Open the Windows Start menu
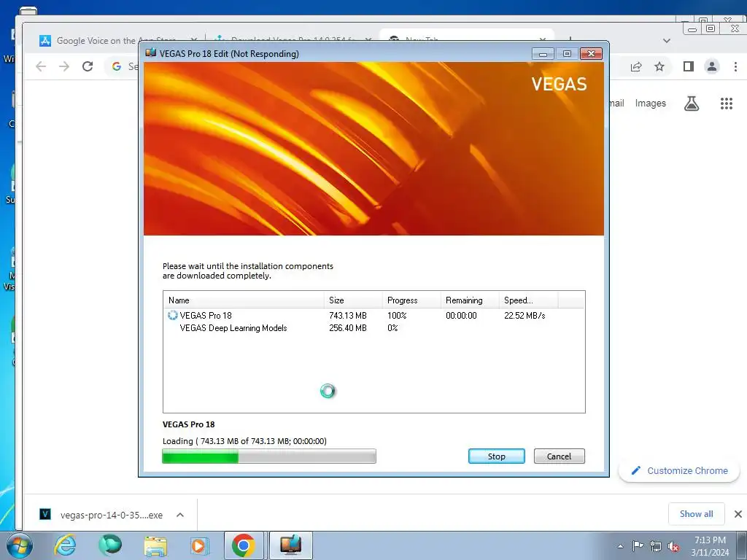The image size is (747, 560). [x=19, y=545]
